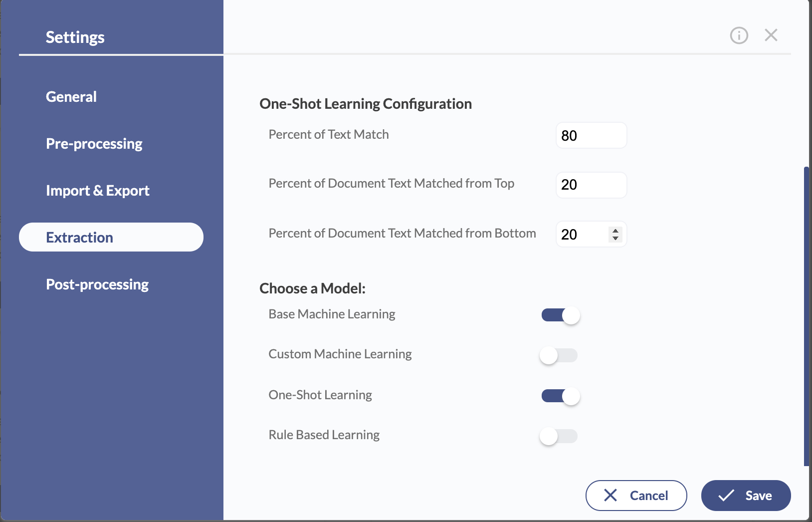The height and width of the screenshot is (522, 812).
Task: Click the vertical scrollbar on right edge
Action: 807,316
